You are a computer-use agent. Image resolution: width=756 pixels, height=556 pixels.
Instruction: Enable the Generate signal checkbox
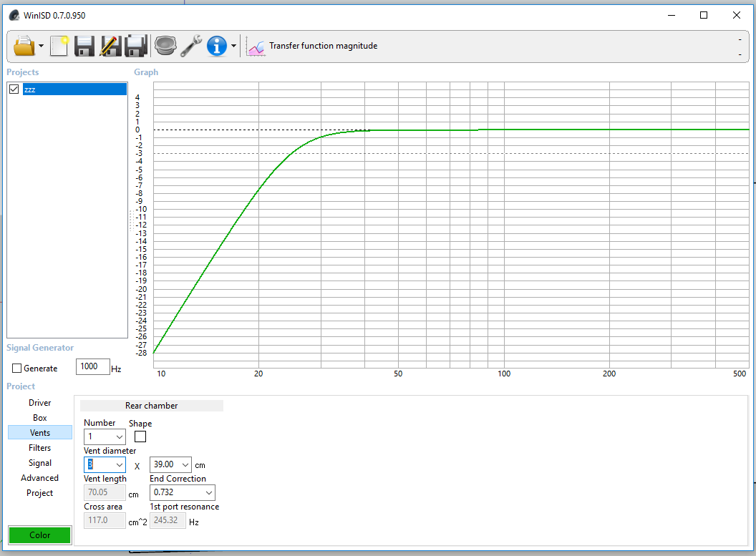tap(17, 368)
